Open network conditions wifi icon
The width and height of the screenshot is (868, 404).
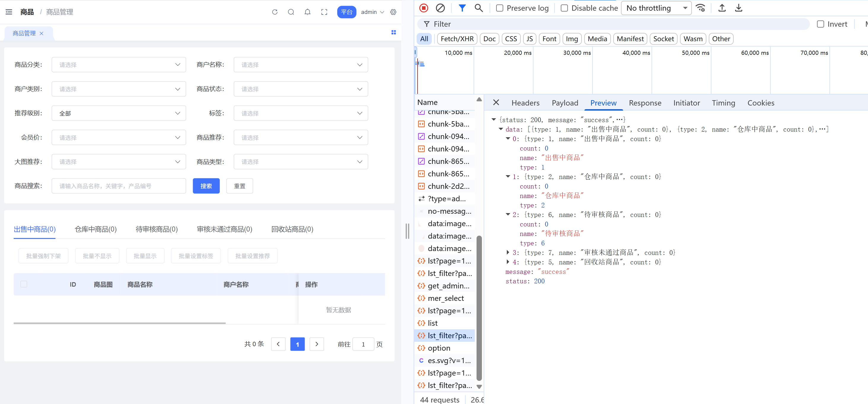coord(700,8)
